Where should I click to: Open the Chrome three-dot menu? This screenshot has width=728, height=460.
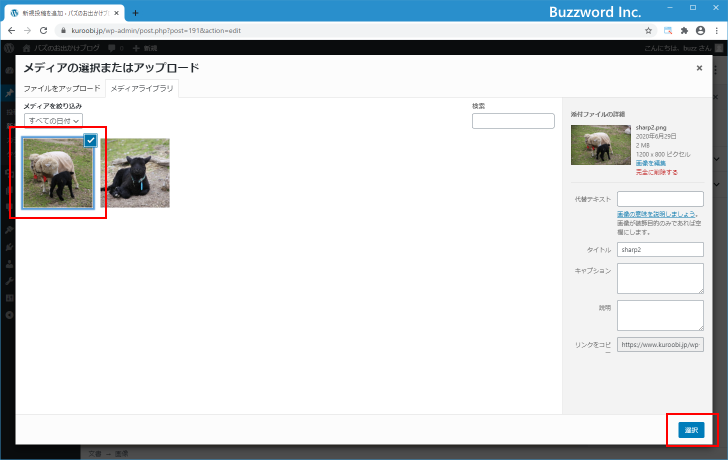coord(716,31)
